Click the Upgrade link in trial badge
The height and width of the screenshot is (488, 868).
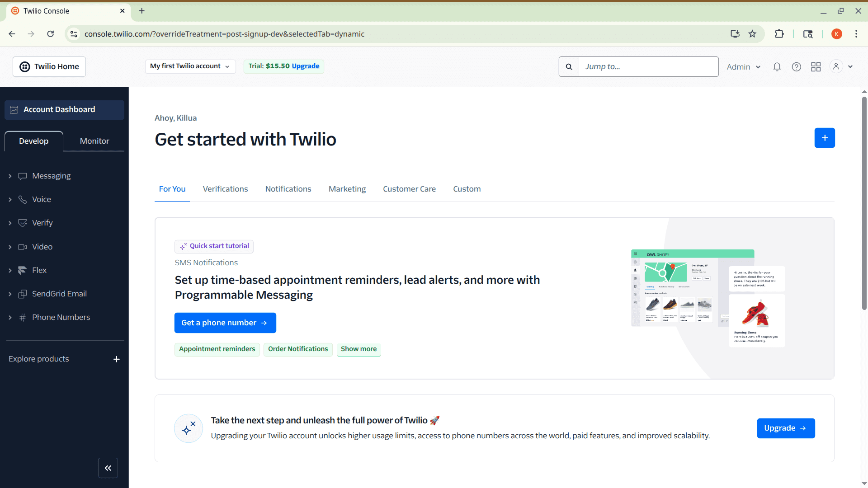(x=305, y=66)
